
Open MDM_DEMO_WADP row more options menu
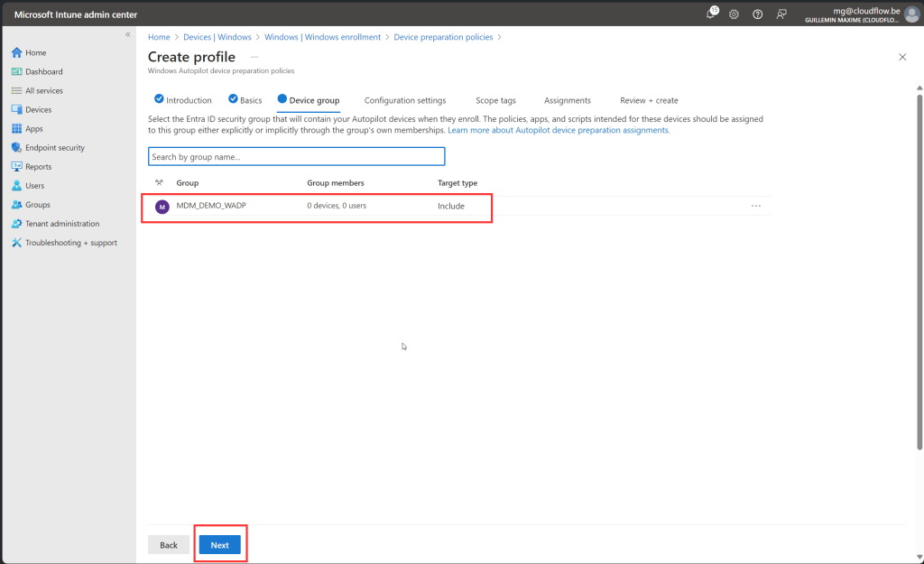756,206
